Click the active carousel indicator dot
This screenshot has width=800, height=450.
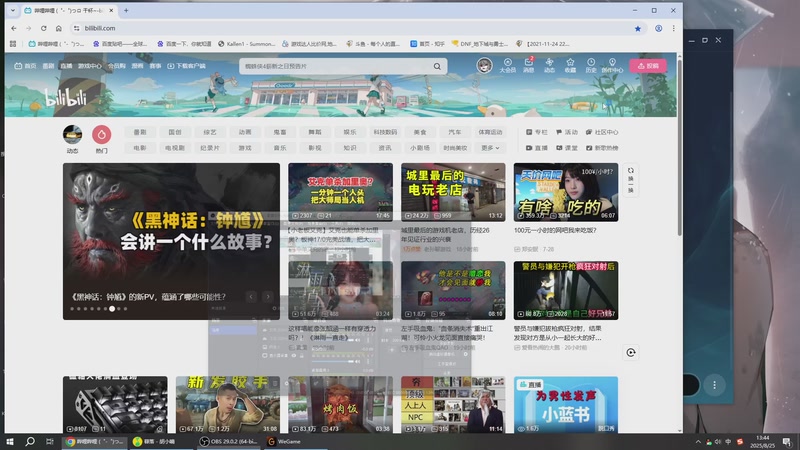[x=112, y=309]
